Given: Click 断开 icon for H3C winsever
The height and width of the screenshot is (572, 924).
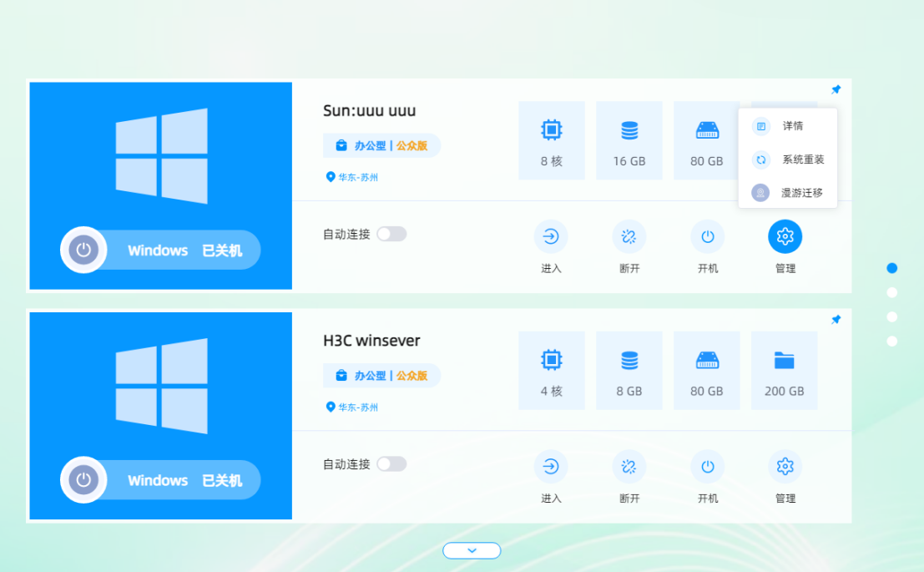Looking at the screenshot, I should coord(629,467).
